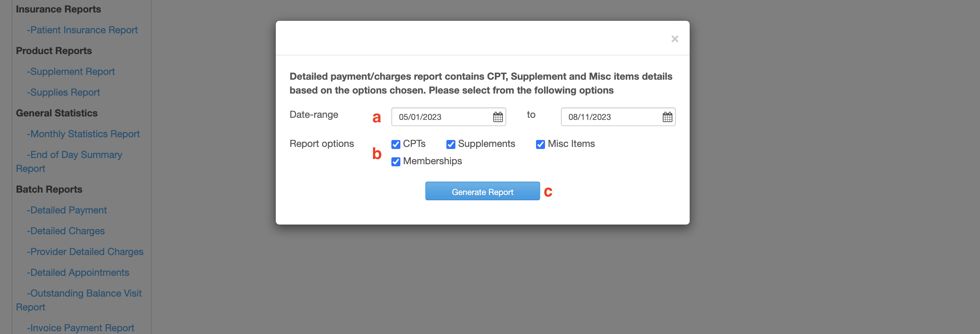Open Detailed Payment batch report
Image resolution: width=980 pixels, height=334 pixels.
[x=66, y=210]
